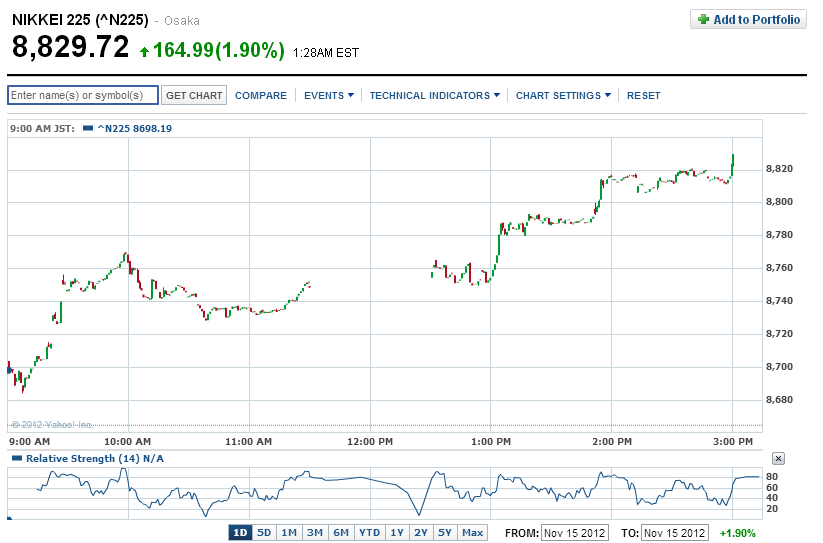Image resolution: width=823 pixels, height=543 pixels.
Task: Expand the TECHNICAL INDICATORS dropdown
Action: click(x=434, y=96)
